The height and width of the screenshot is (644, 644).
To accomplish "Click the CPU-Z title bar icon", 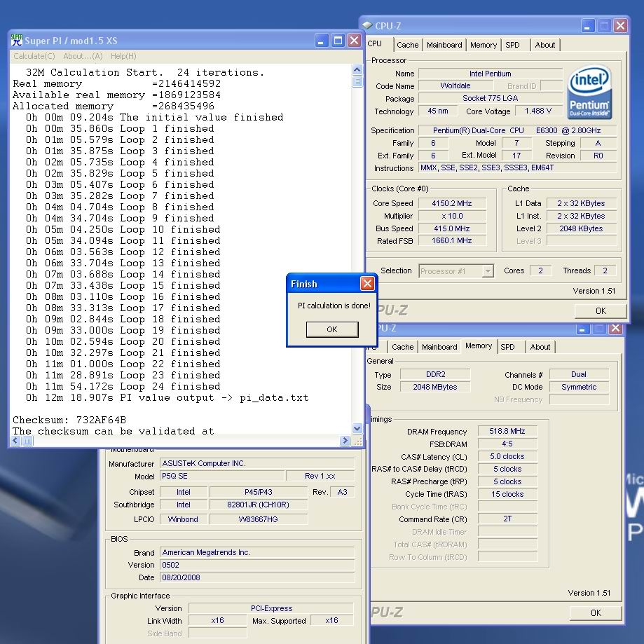I will [368, 25].
